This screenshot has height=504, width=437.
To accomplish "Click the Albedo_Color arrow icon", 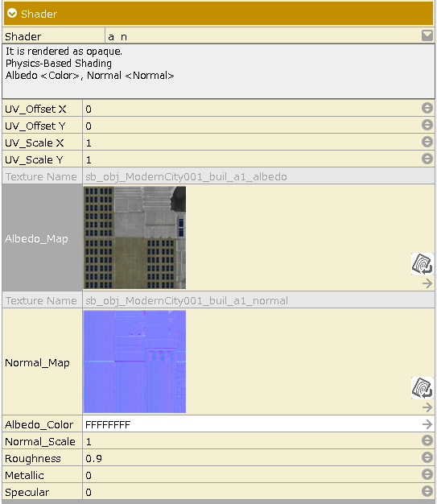I will pyautogui.click(x=427, y=424).
